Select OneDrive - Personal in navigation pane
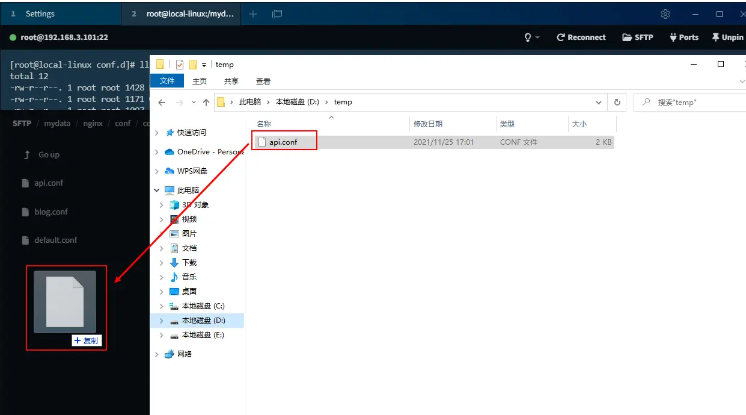Image resolution: width=746 pixels, height=415 pixels. pyautogui.click(x=210, y=152)
